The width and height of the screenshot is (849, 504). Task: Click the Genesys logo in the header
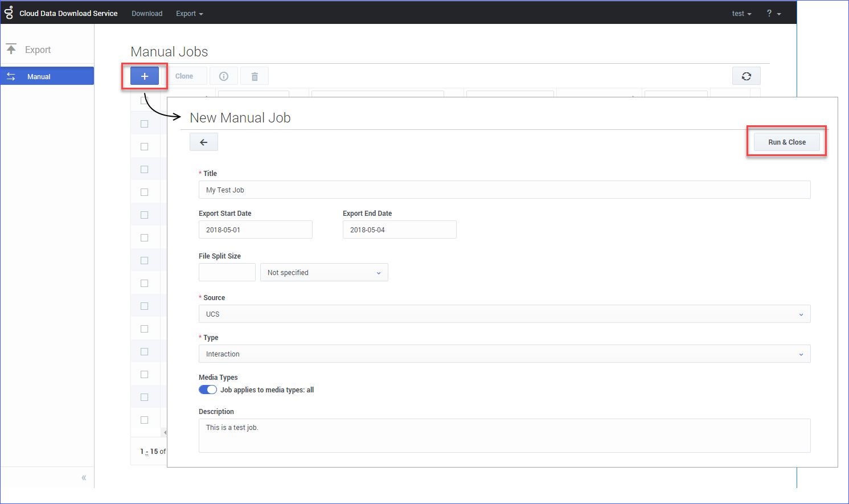point(9,13)
